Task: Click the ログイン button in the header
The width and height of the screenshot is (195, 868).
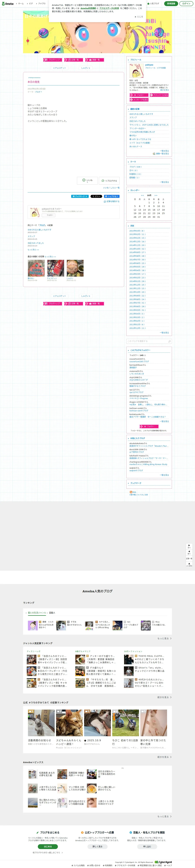Action: click(x=186, y=4)
